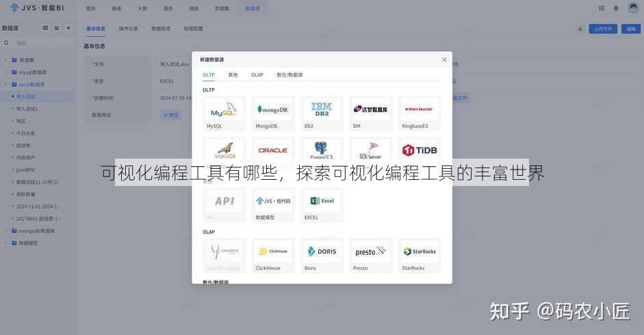Expand the mongodb数据库 folder arrow

click(5, 231)
